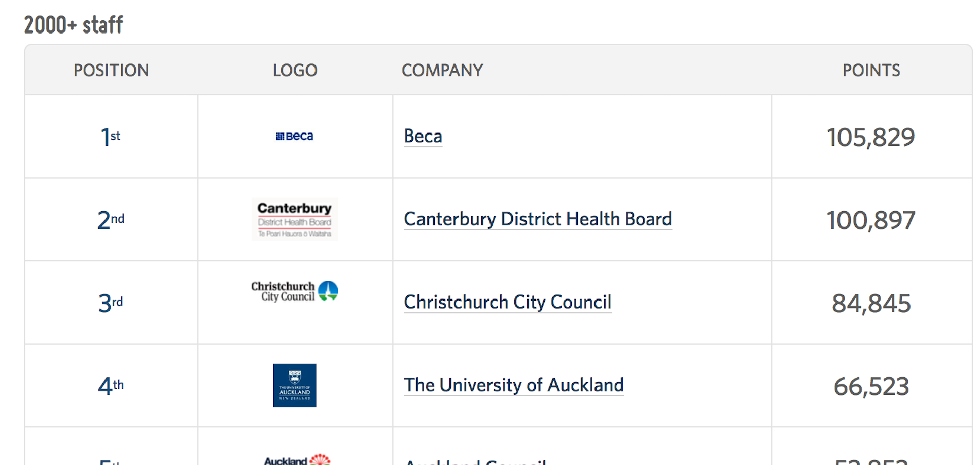The width and height of the screenshot is (980, 465).
Task: Click the Christchurch City Council logo
Action: coord(294,291)
